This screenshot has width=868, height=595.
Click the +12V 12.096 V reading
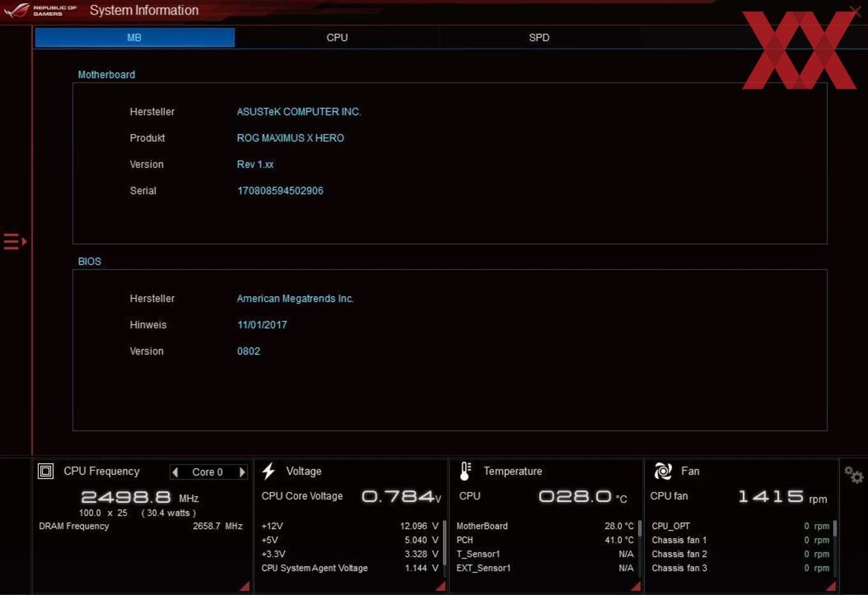tap(350, 526)
